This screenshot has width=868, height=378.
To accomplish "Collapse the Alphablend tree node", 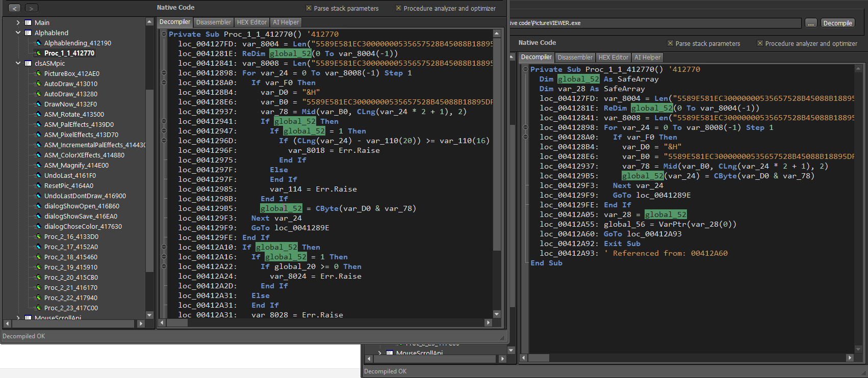I will [x=18, y=33].
